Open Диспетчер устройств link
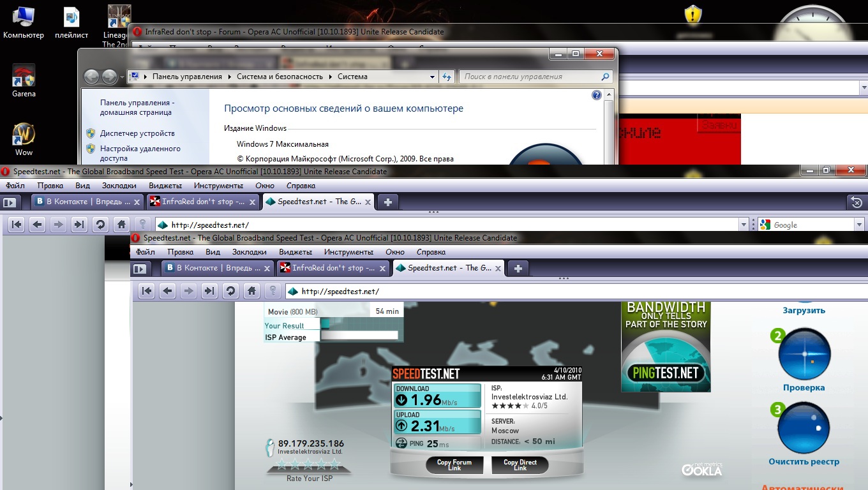Screen dimensions: 868x490 tap(137, 133)
